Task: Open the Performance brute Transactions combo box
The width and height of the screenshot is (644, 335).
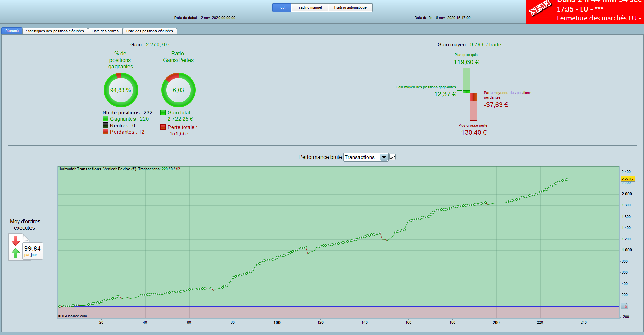Action: [x=366, y=157]
